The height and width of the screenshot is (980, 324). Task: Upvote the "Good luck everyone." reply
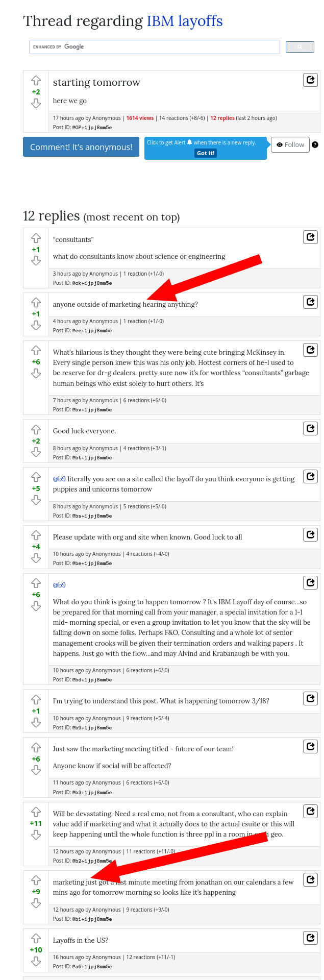pyautogui.click(x=36, y=430)
